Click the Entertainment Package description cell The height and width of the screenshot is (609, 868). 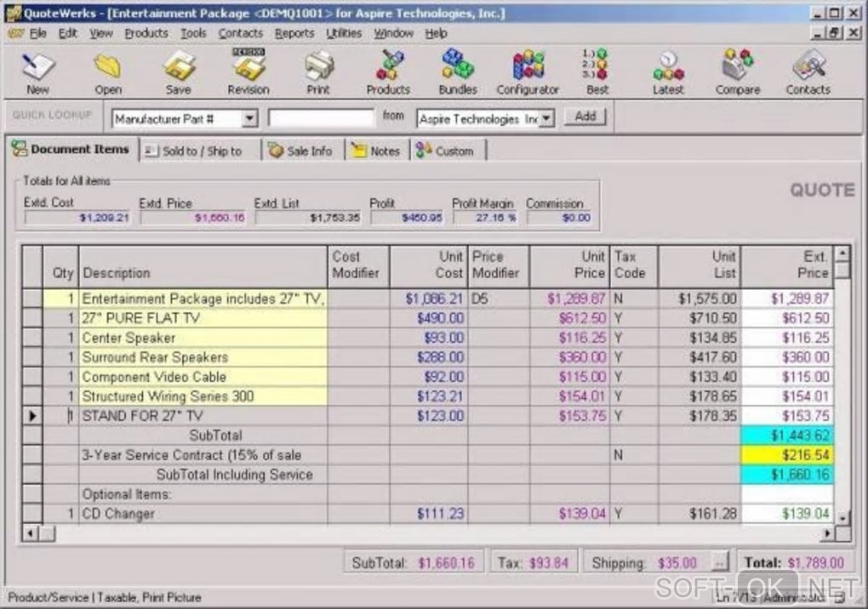click(x=203, y=299)
